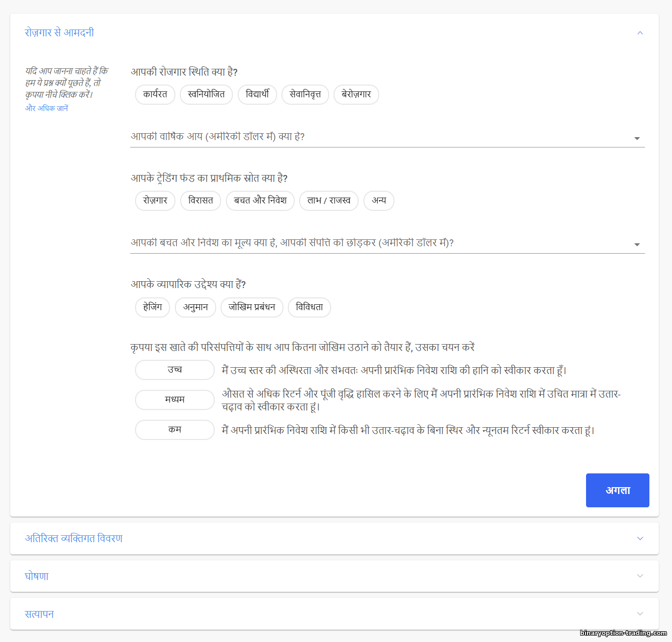Image resolution: width=672 pixels, height=642 pixels.
Task: Select हेजिंग trading objective
Action: pyautogui.click(x=152, y=307)
